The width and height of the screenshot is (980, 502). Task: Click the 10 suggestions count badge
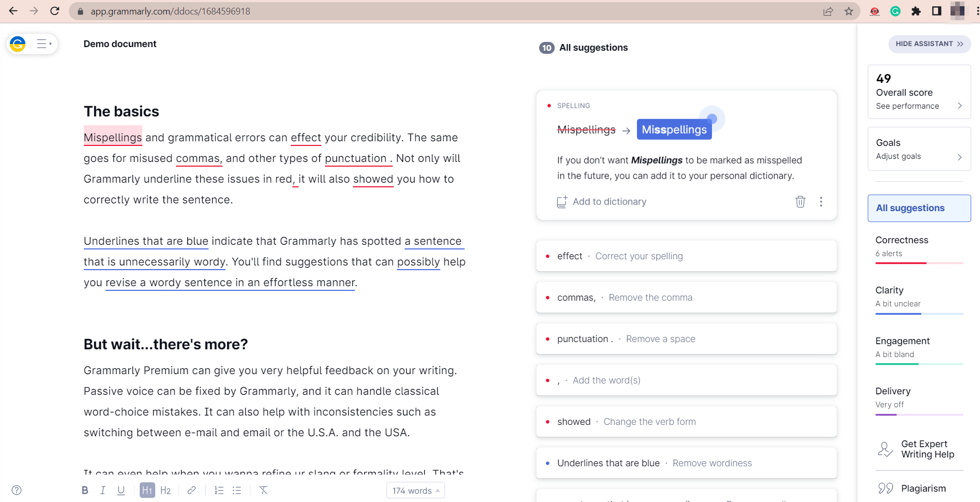click(546, 48)
